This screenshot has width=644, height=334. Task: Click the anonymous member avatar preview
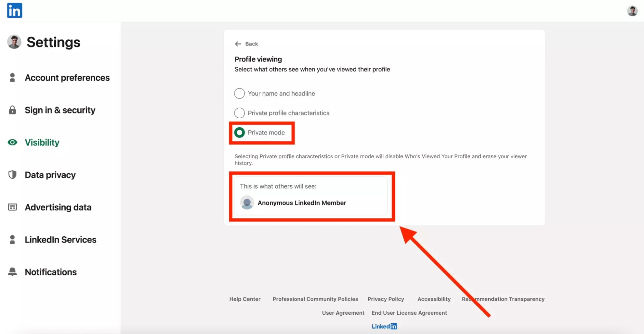(x=247, y=202)
